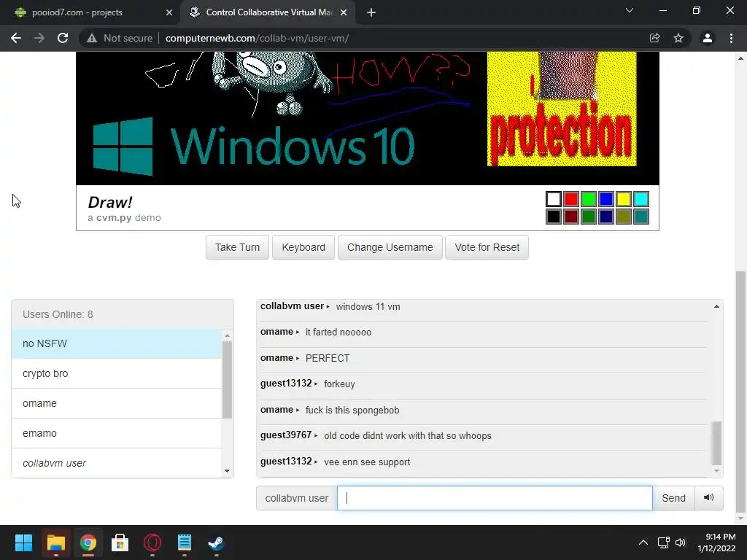Click Change Username button

(x=390, y=247)
